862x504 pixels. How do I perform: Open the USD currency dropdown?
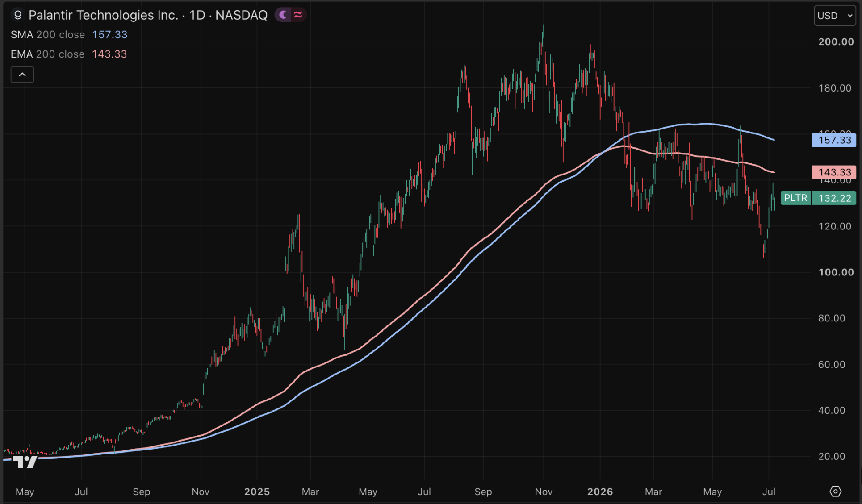(835, 16)
